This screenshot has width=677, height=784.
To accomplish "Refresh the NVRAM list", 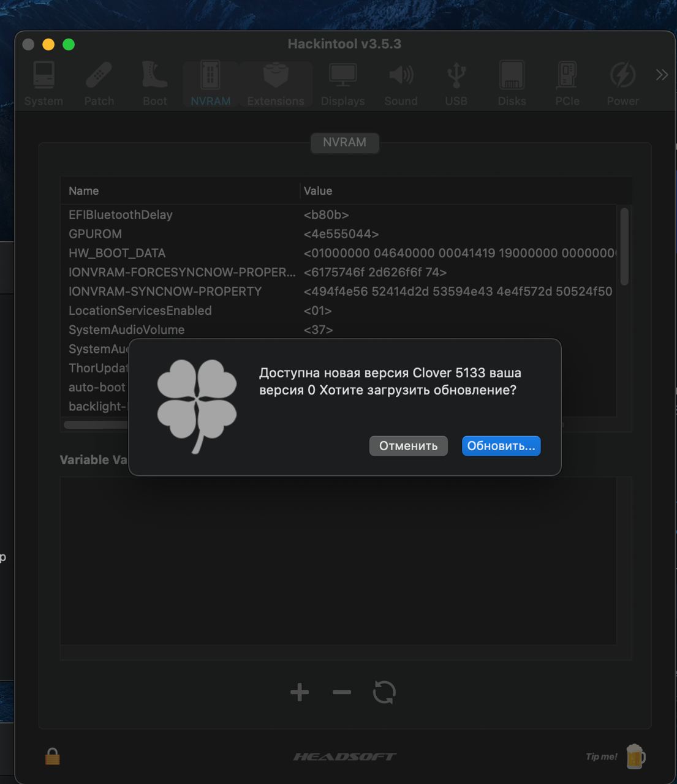I will pyautogui.click(x=384, y=693).
